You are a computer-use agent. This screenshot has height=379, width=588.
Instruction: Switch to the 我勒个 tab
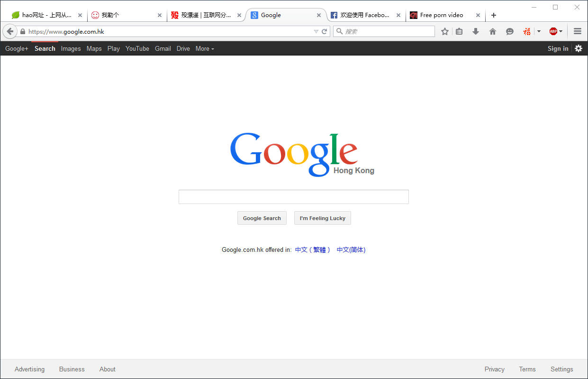pyautogui.click(x=127, y=15)
